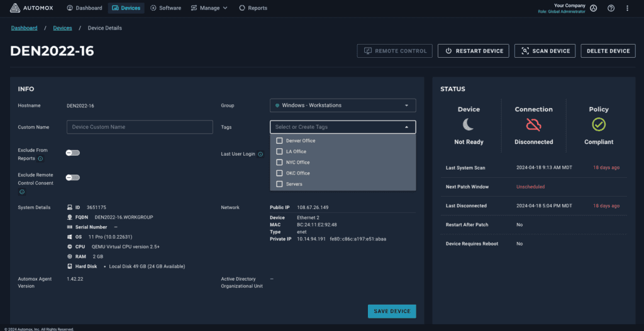Screen dimensions: 644x331
Task: Click the Unscheduled patch window text
Action: (x=530, y=187)
